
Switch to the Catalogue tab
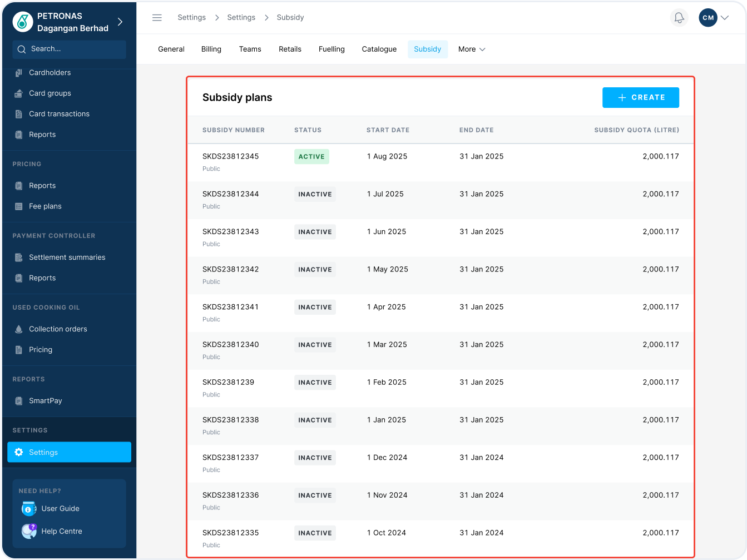tap(379, 49)
